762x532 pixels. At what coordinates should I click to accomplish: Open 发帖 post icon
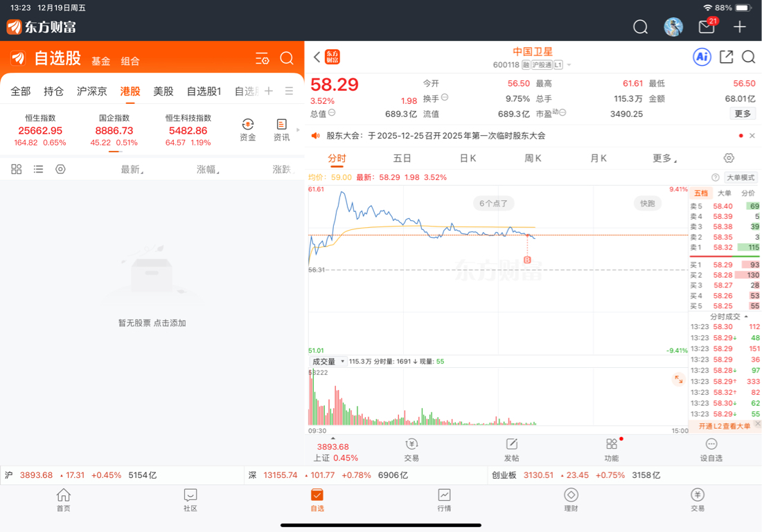[x=512, y=450]
